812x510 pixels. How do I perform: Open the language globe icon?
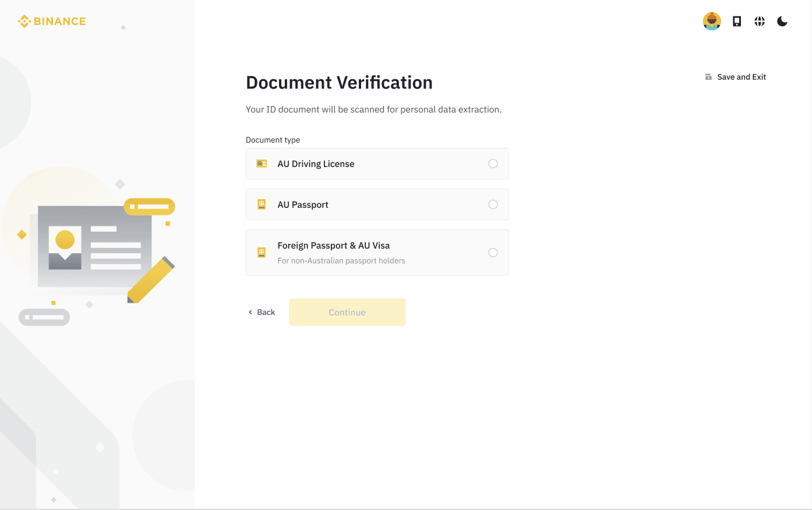pos(760,22)
